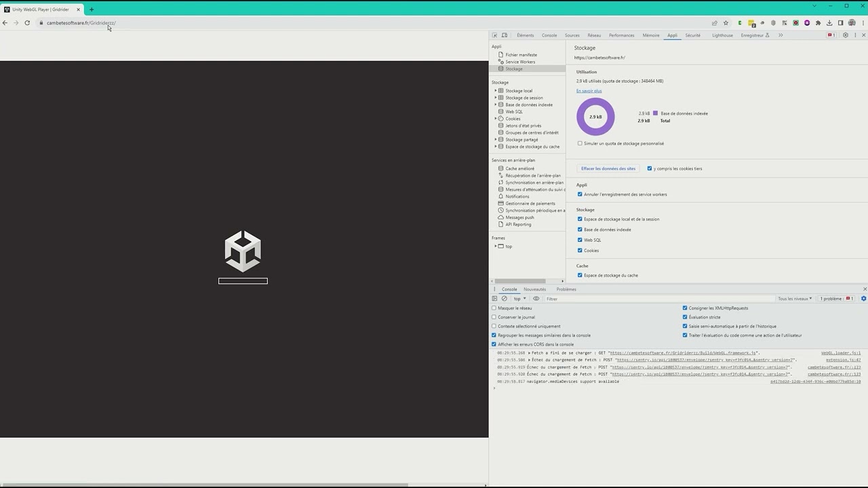The width and height of the screenshot is (868, 488).
Task: Create a live expression with the eye icon
Action: pos(536,298)
